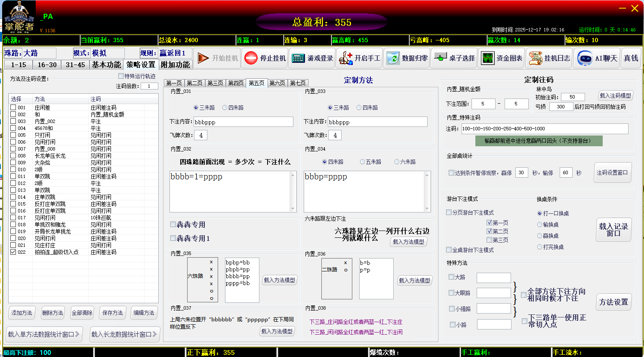This screenshot has width=644, height=357.
Task: Click the 注码 sequence input field
Action: click(544, 129)
